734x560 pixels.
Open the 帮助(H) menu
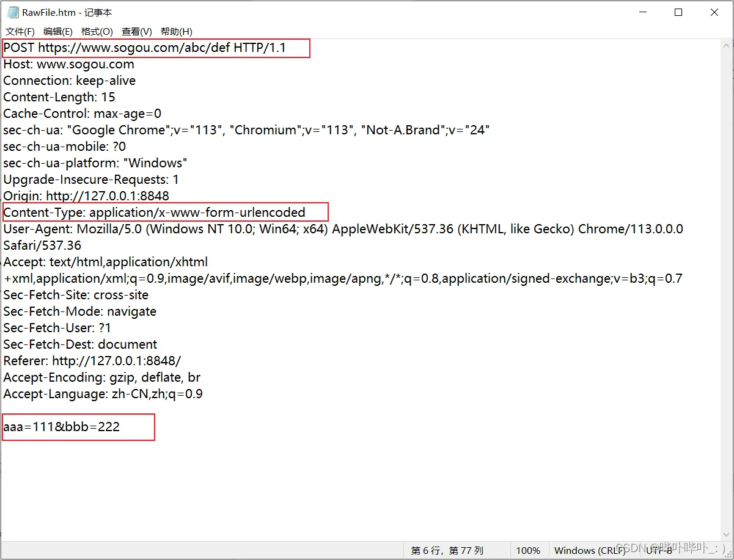pos(176,32)
